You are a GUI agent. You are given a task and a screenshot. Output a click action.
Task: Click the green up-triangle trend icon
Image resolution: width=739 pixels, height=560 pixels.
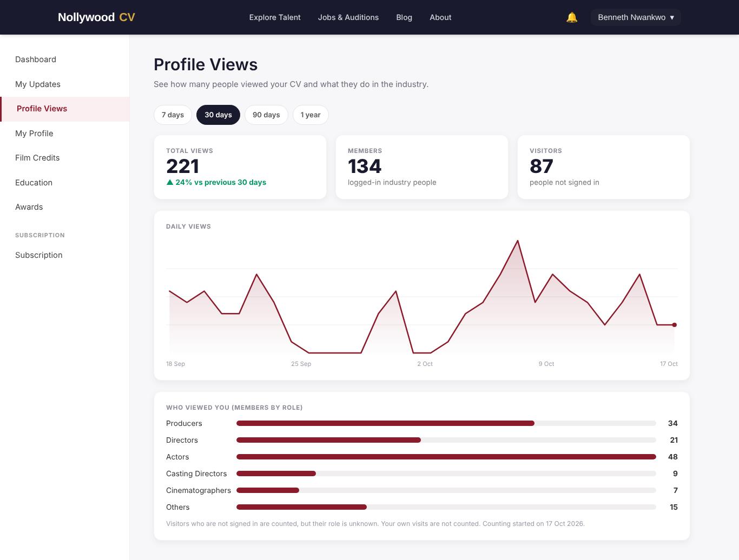(170, 182)
